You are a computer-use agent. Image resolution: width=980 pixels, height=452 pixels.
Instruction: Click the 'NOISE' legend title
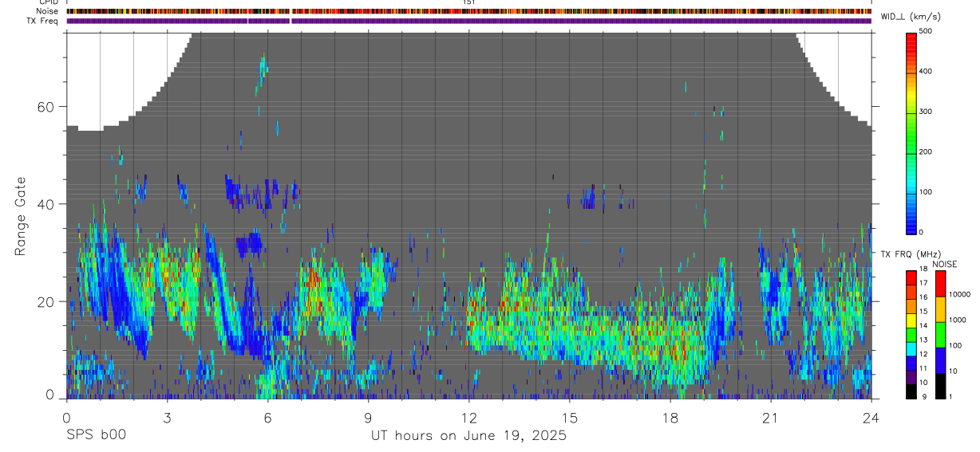945,264
